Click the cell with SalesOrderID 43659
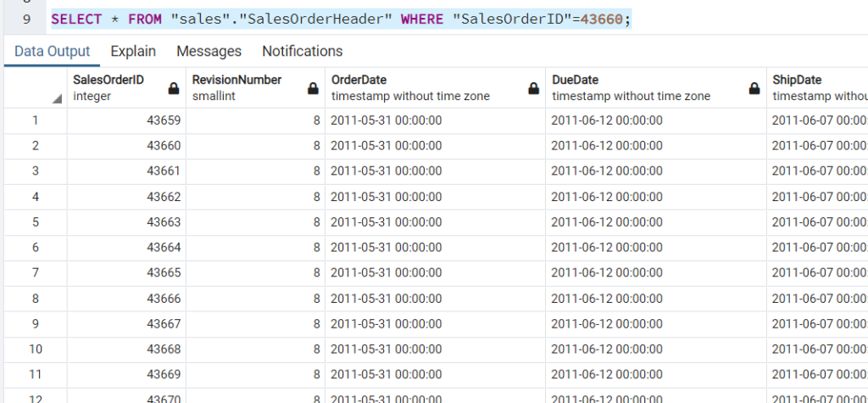Image resolution: width=868 pixels, height=403 pixels. tap(127, 120)
